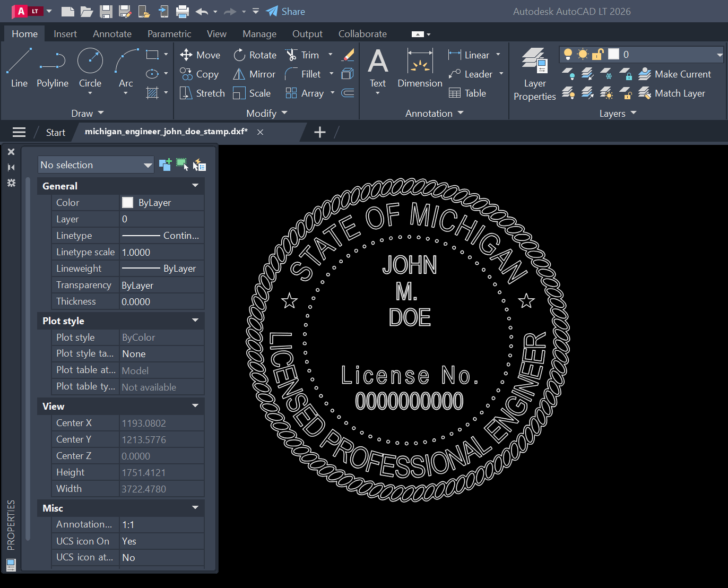Click the Erase tool icon
Image resolution: width=728 pixels, height=588 pixels.
[x=348, y=55]
